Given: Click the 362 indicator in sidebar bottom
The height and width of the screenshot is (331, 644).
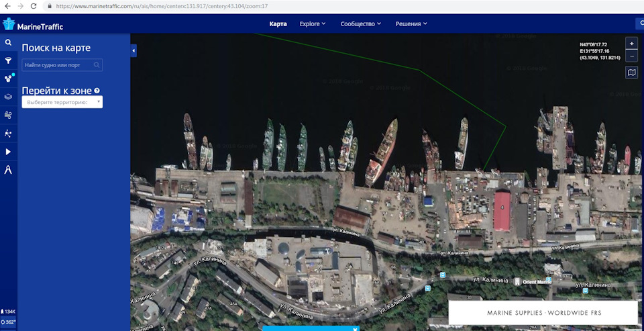Looking at the screenshot, I should pyautogui.click(x=8, y=322).
